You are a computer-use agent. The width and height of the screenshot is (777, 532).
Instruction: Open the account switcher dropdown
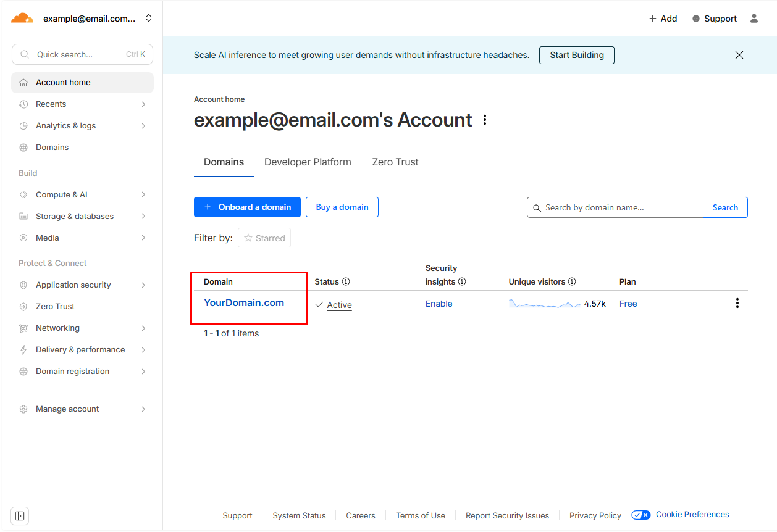[x=148, y=19]
